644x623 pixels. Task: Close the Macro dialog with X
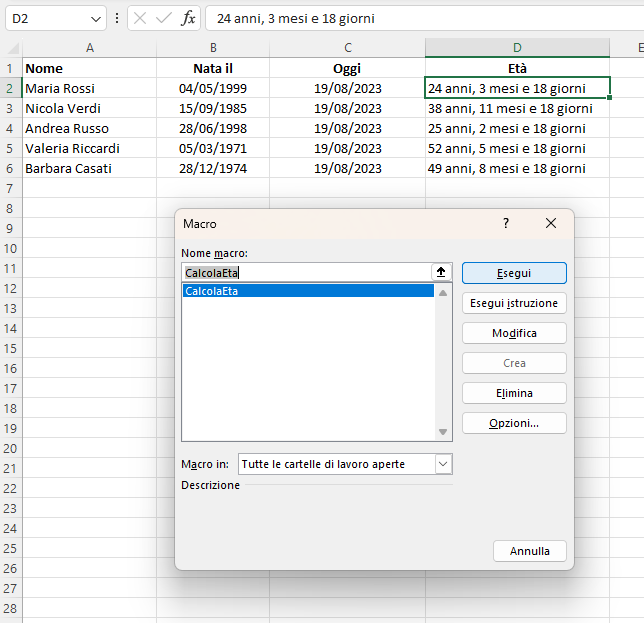click(x=551, y=223)
